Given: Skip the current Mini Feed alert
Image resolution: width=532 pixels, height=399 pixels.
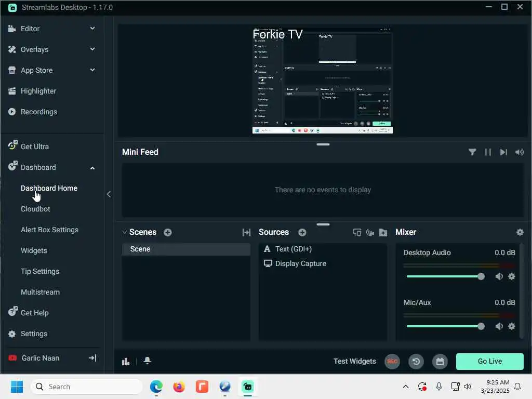Looking at the screenshot, I should pyautogui.click(x=503, y=152).
